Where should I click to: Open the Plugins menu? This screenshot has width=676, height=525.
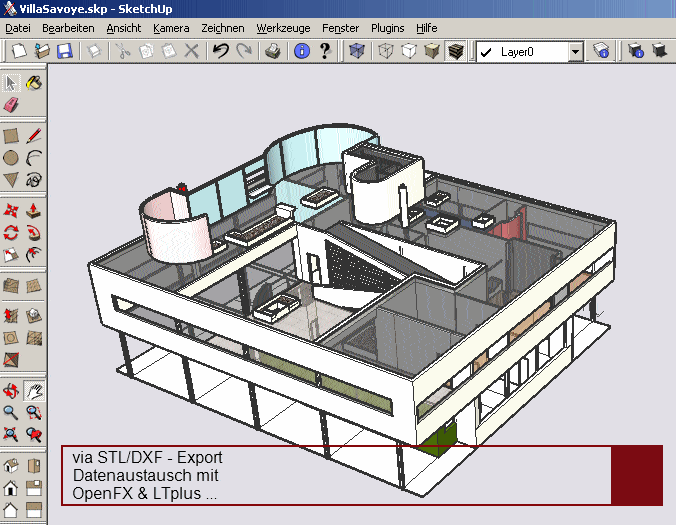tap(388, 28)
